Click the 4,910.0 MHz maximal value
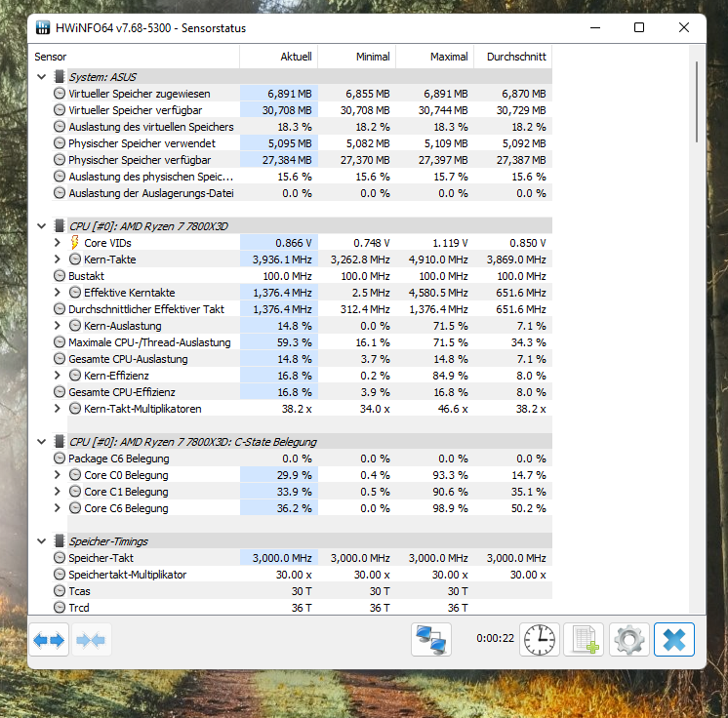This screenshot has height=718, width=728. pyautogui.click(x=438, y=259)
